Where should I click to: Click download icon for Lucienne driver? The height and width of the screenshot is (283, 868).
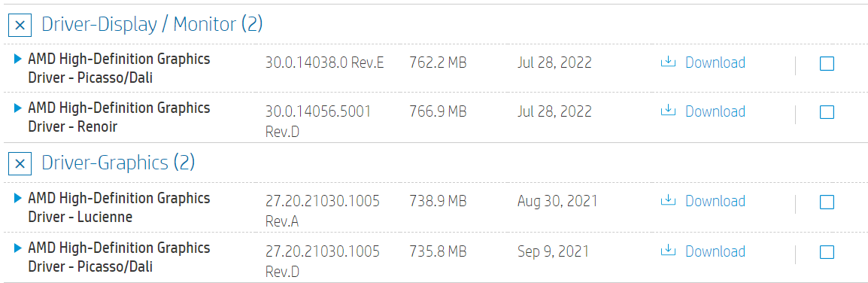669,200
